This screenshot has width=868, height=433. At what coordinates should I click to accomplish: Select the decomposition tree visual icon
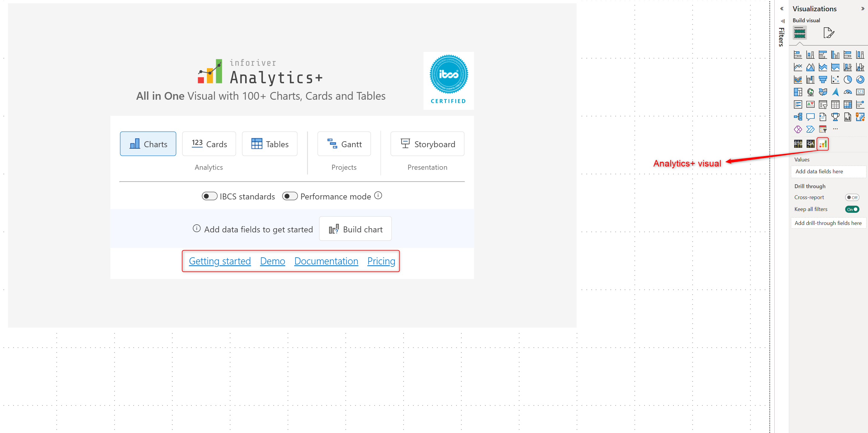point(797,117)
